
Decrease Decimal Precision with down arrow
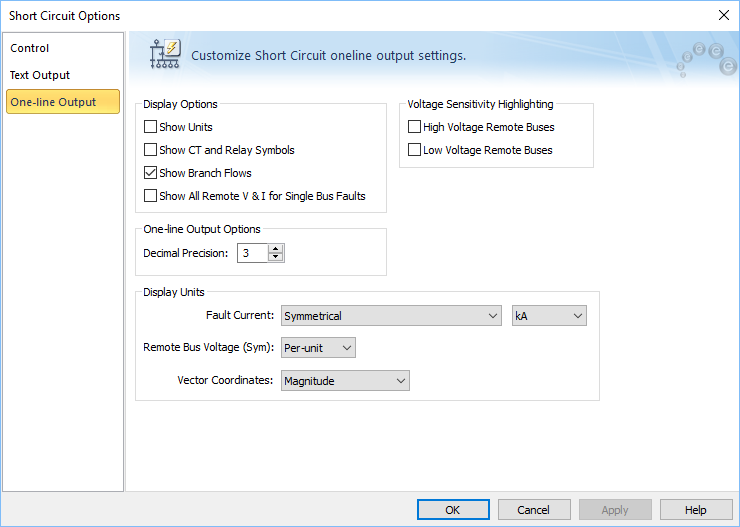275,257
